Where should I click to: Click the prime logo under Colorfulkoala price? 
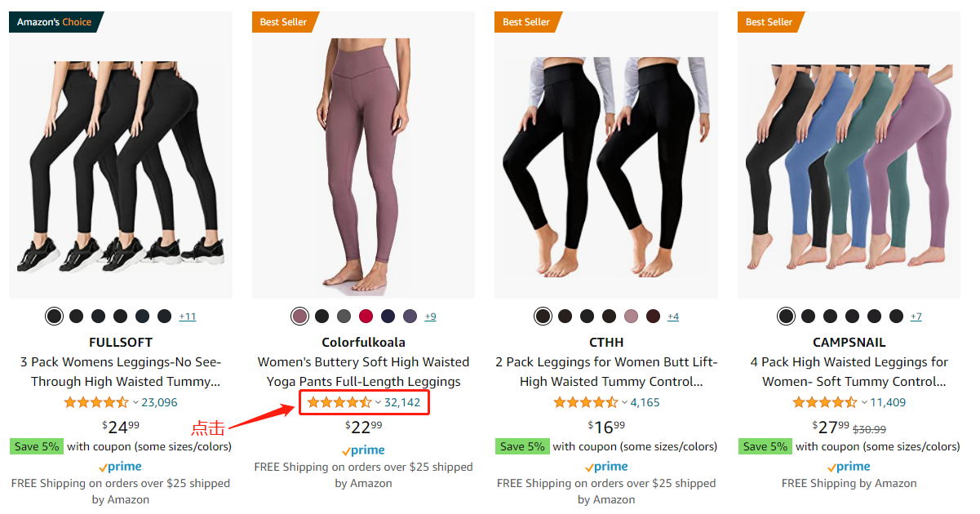tap(363, 450)
